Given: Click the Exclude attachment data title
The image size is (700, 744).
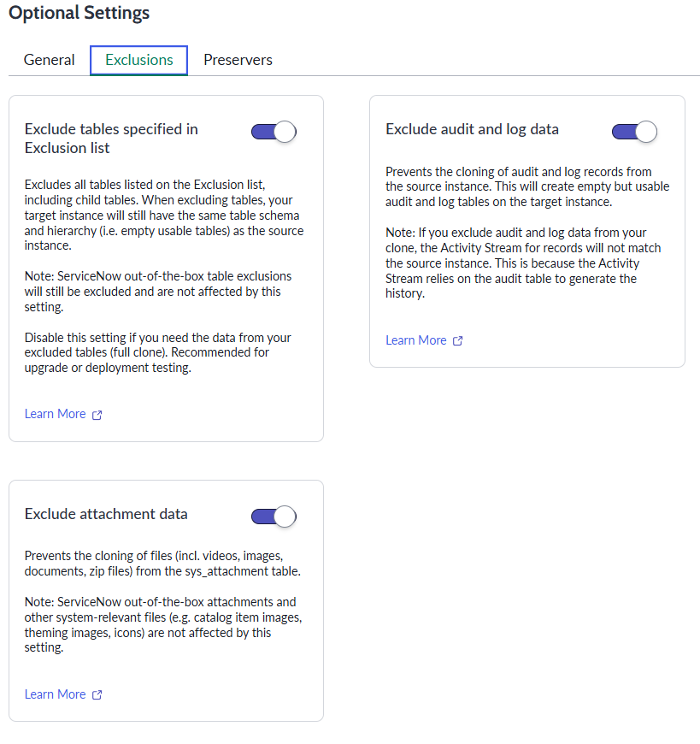Looking at the screenshot, I should point(106,514).
